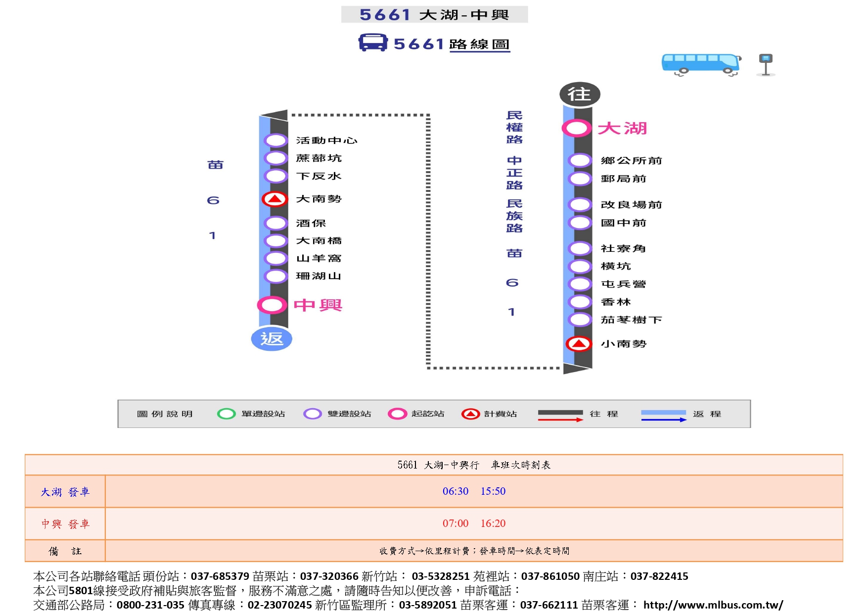This screenshot has height=614, width=868.
Task: Click the 大湖 terminal station pink circle
Action: click(x=577, y=128)
